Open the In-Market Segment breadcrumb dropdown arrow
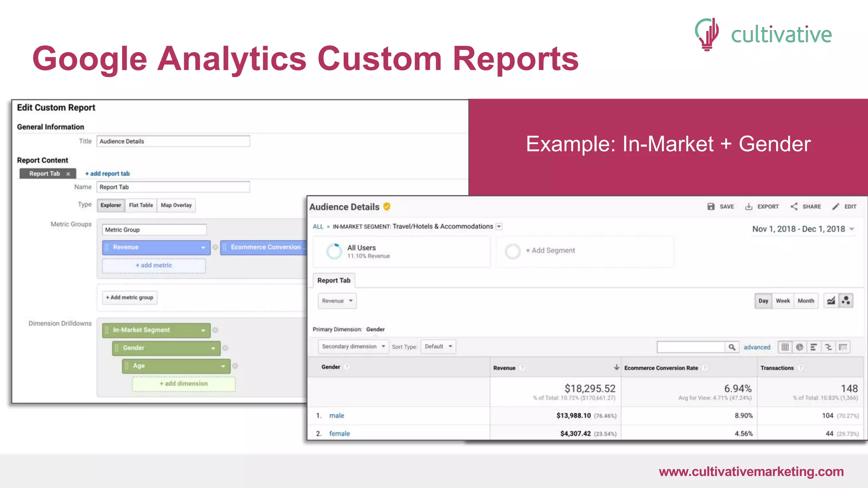Screen dimensions: 868x488 pyautogui.click(x=499, y=227)
